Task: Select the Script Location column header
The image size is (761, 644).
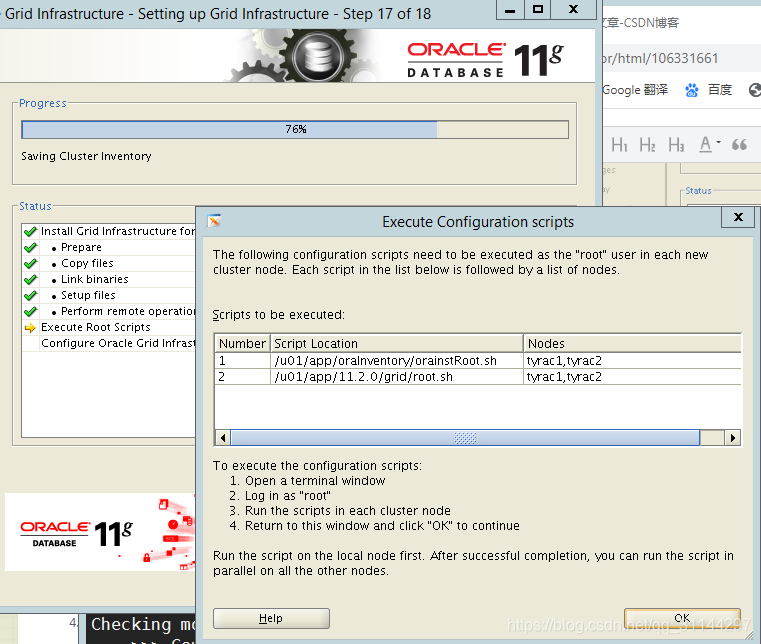Action: tap(397, 343)
